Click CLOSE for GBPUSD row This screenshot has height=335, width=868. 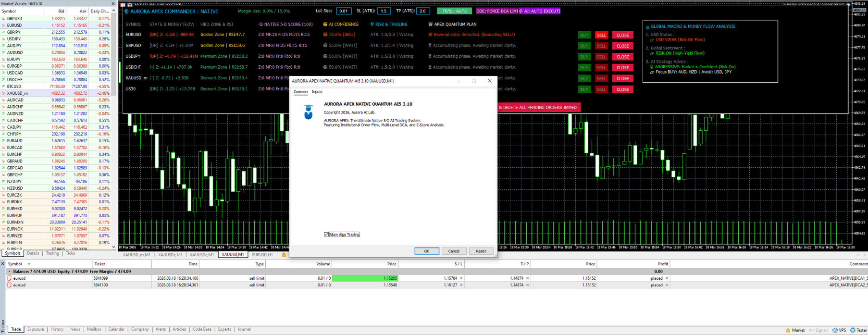tap(623, 46)
